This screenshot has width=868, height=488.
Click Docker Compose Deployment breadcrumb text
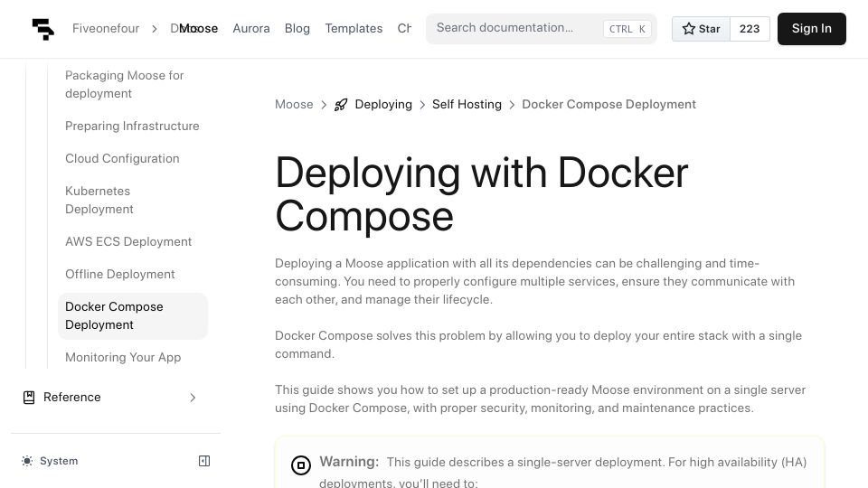[x=609, y=105]
